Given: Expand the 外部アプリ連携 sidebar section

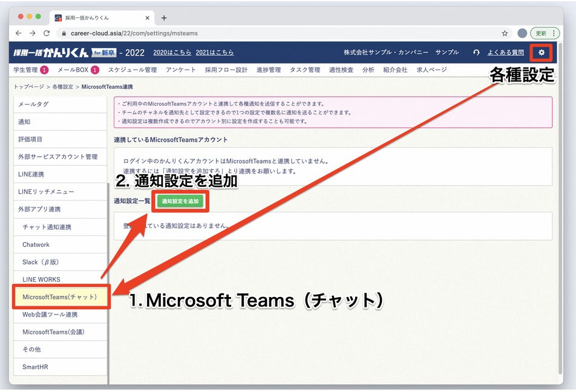Looking at the screenshot, I should click(x=39, y=209).
